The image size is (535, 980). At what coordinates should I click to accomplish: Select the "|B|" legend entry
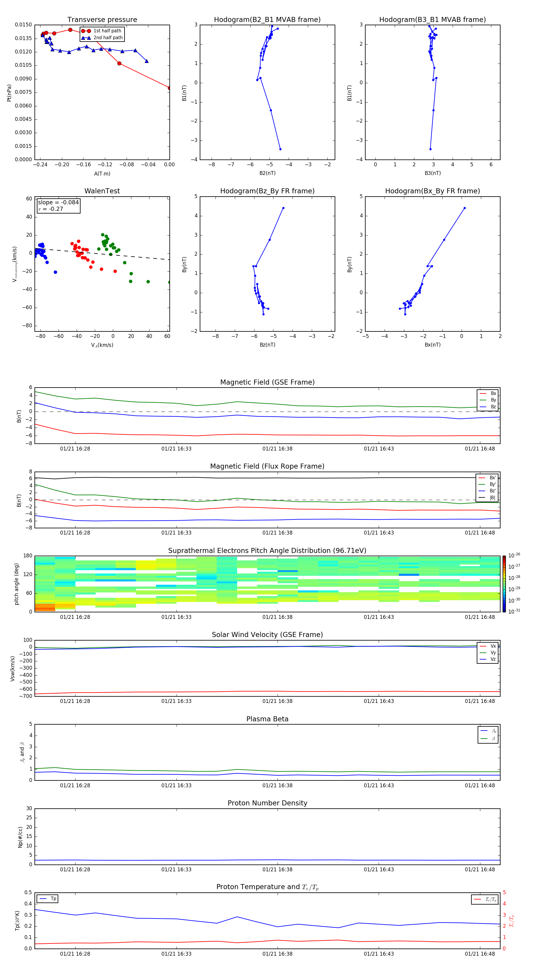[487, 498]
